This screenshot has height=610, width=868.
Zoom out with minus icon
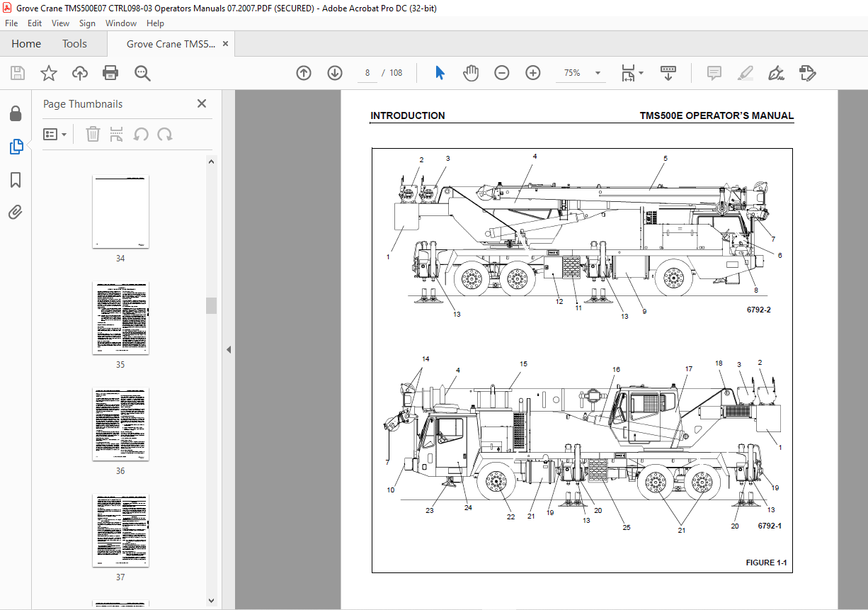pyautogui.click(x=502, y=73)
